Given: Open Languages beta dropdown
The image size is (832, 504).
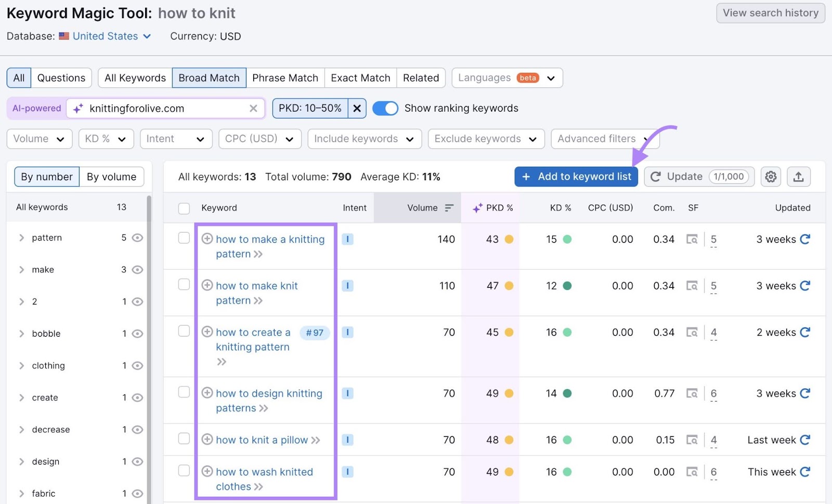Looking at the screenshot, I should click(x=508, y=78).
